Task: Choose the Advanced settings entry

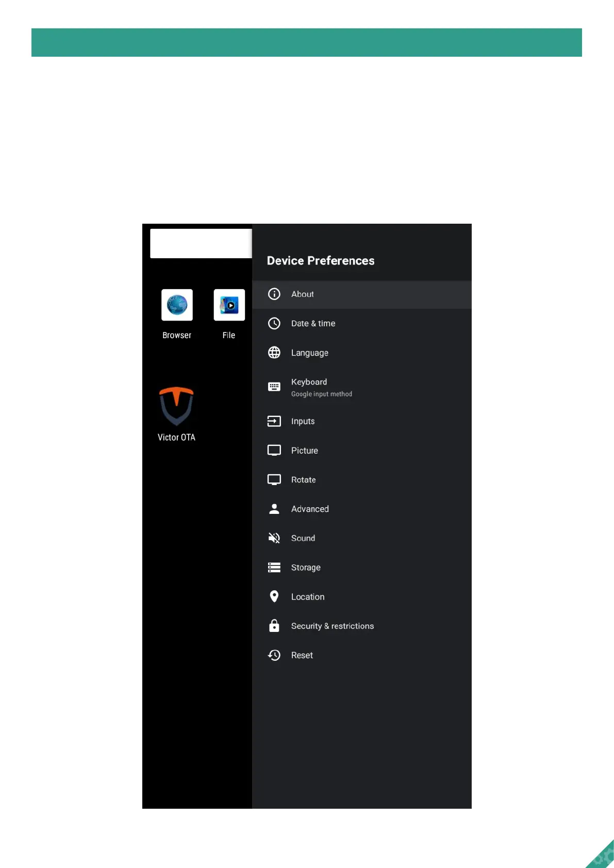Action: (x=362, y=509)
